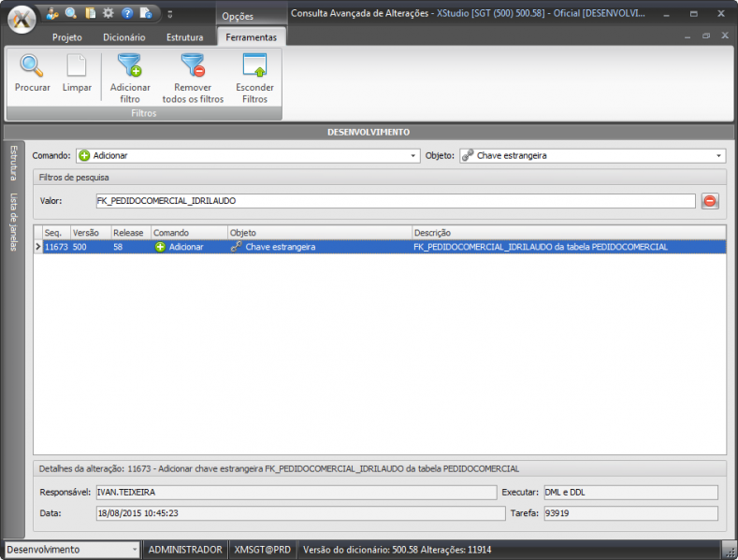Click the Adicionar filtro funnel icon

tap(129, 67)
